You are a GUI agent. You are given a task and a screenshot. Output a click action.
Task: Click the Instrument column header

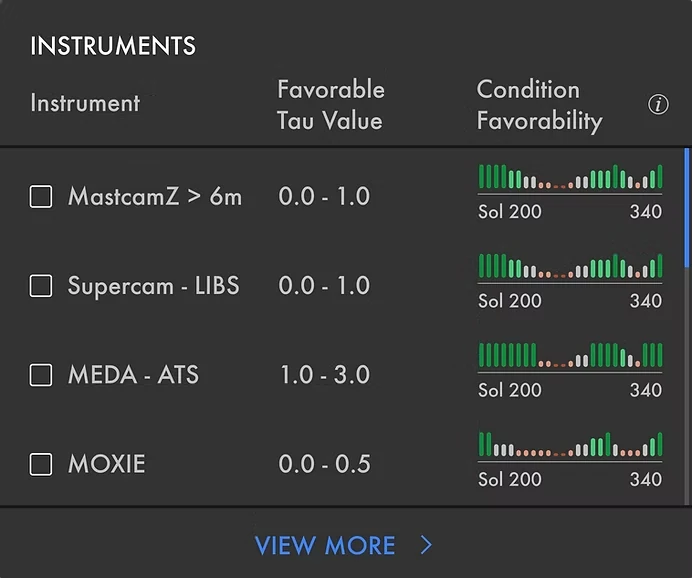click(85, 103)
